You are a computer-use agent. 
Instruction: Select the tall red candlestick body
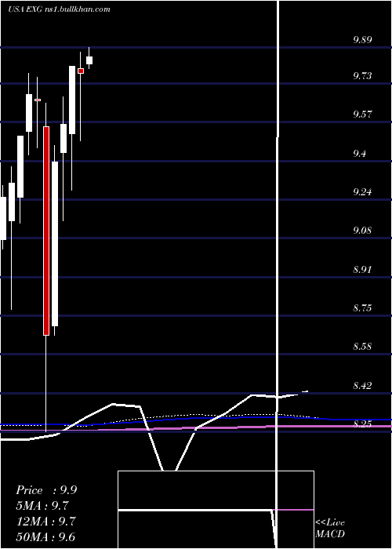click(x=46, y=231)
